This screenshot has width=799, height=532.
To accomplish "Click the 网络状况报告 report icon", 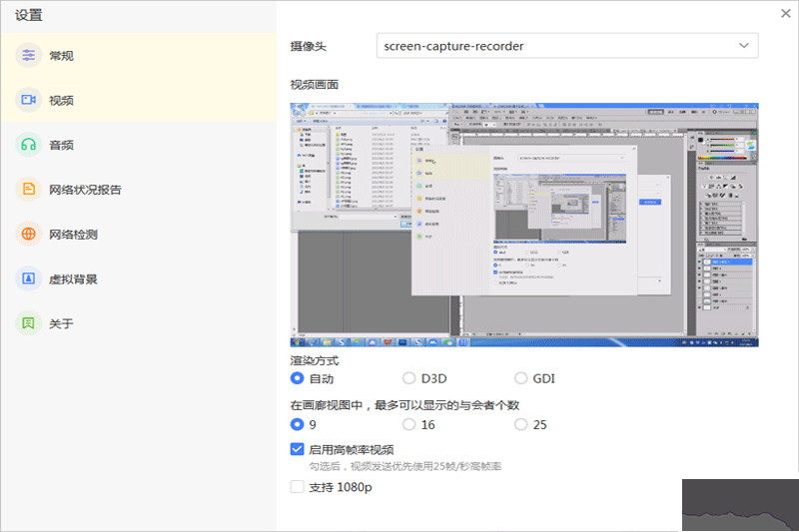I will coord(29,190).
